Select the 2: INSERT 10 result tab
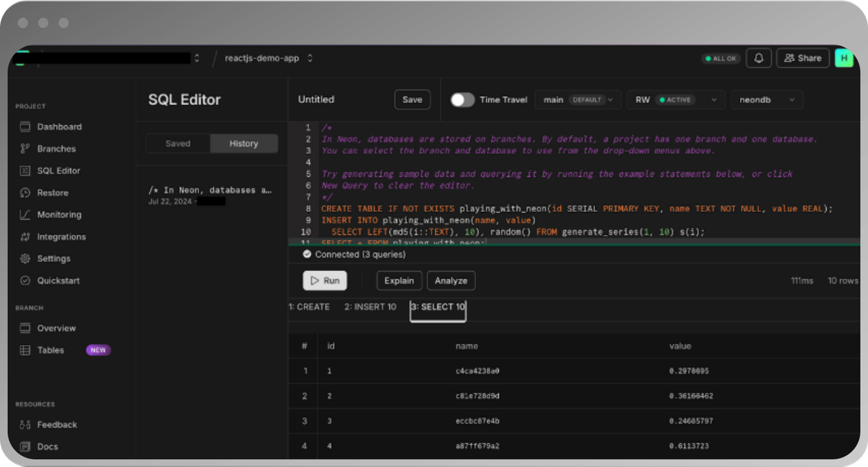Viewport: 868px width, 467px height. [370, 307]
